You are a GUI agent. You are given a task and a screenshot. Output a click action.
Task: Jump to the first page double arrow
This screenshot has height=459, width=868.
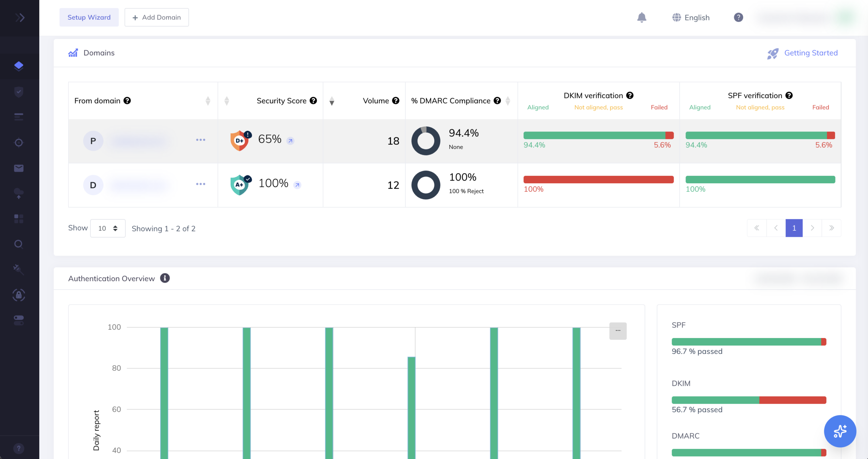(757, 228)
